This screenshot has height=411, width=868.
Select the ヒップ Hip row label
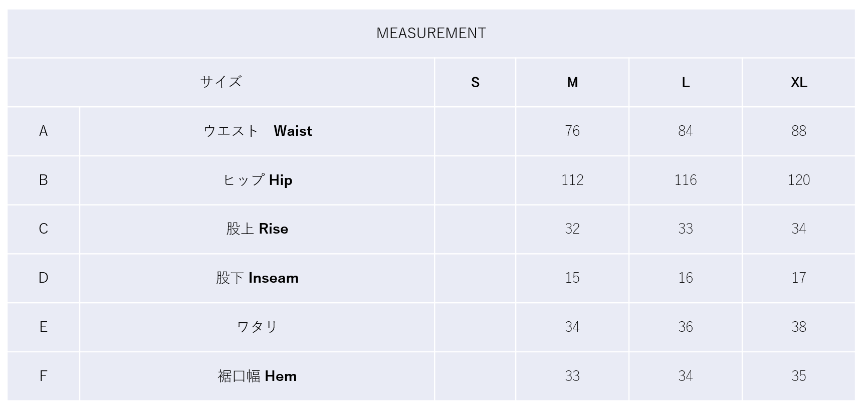[x=258, y=180]
